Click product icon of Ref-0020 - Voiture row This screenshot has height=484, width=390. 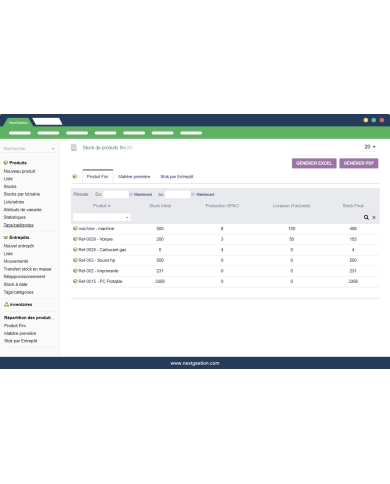(75, 239)
